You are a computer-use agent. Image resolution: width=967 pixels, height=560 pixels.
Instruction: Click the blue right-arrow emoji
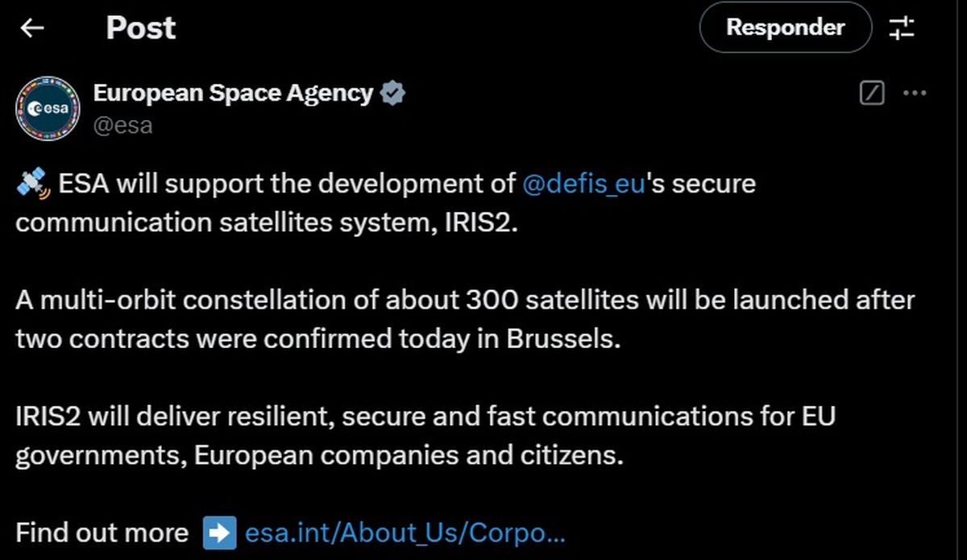219,533
